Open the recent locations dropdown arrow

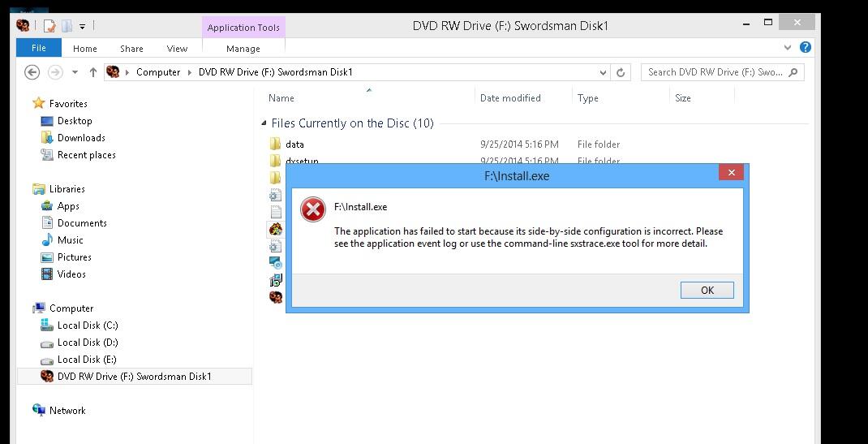[x=75, y=72]
